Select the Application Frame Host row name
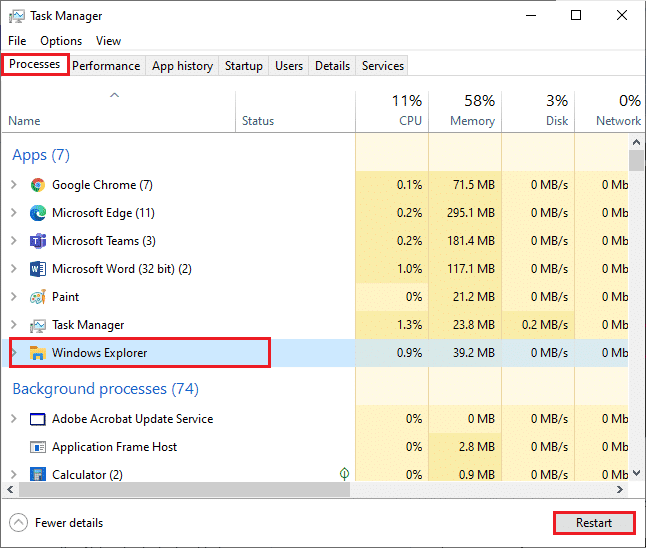This screenshot has width=646, height=548. (115, 447)
